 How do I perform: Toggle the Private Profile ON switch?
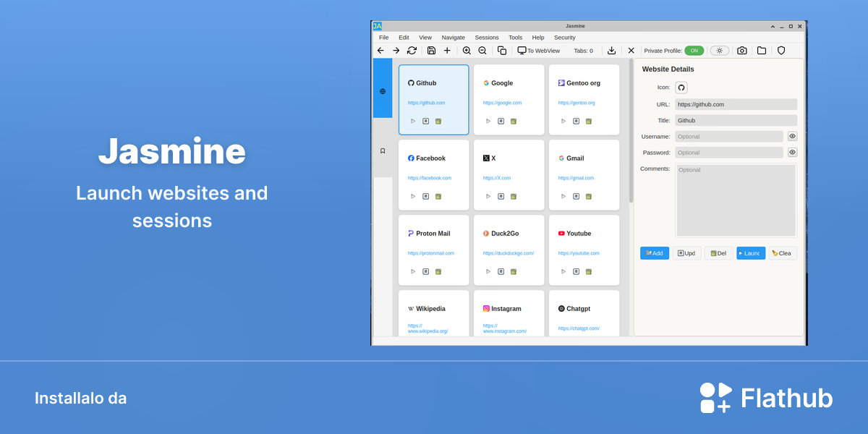pos(694,51)
